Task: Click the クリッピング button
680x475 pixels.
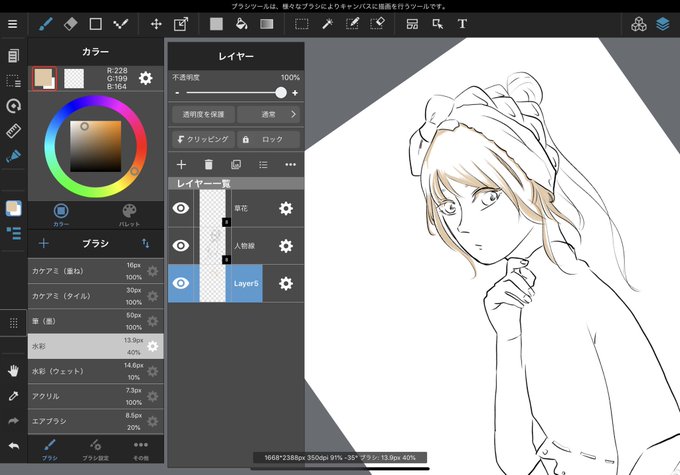Action: 203,139
